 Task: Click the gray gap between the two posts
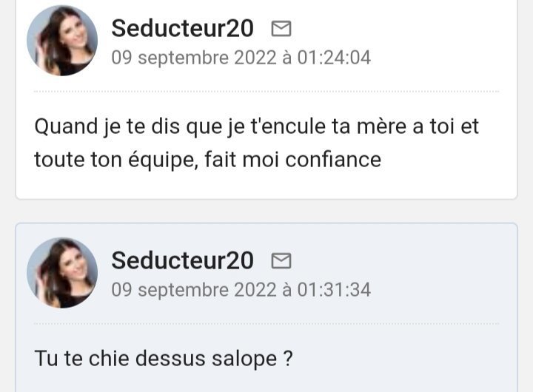pyautogui.click(x=266, y=211)
